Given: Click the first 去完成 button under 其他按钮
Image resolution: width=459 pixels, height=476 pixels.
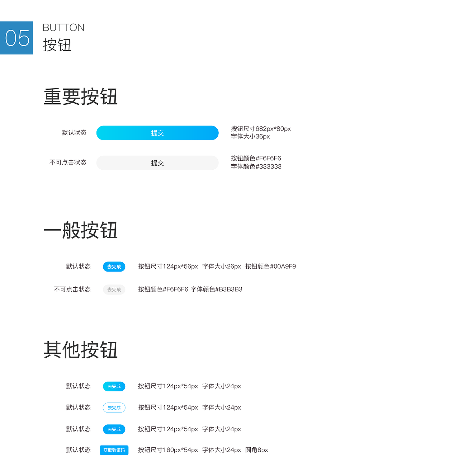Looking at the screenshot, I should pyautogui.click(x=114, y=386).
